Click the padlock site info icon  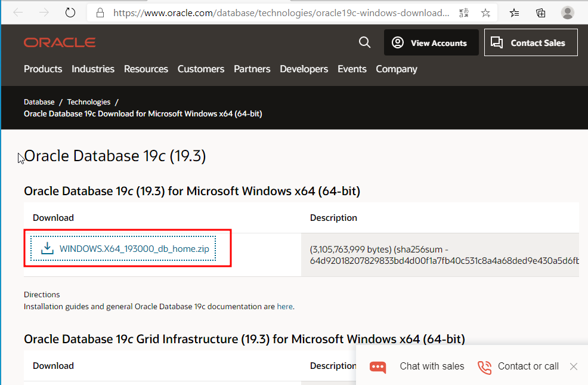coord(100,13)
